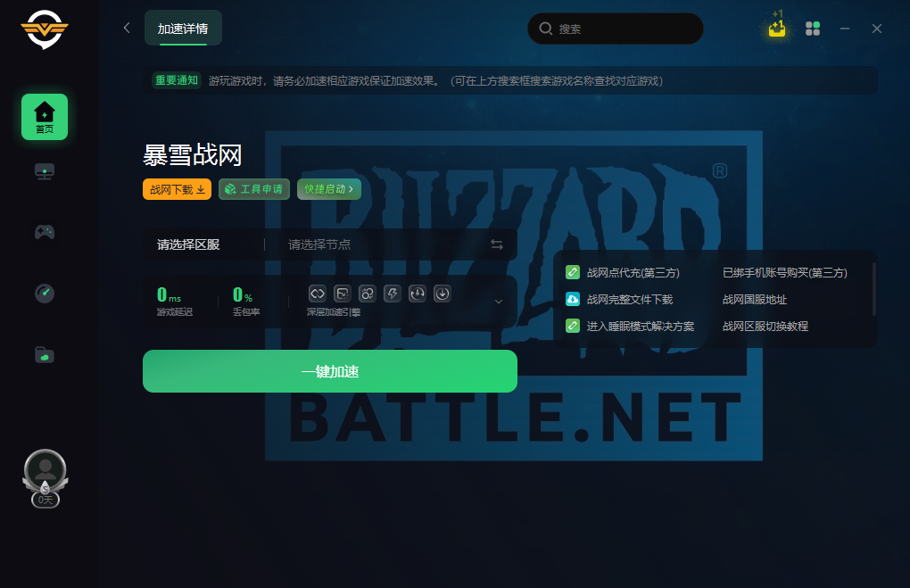Toggle the circled down-arrow engine icon

(443, 294)
